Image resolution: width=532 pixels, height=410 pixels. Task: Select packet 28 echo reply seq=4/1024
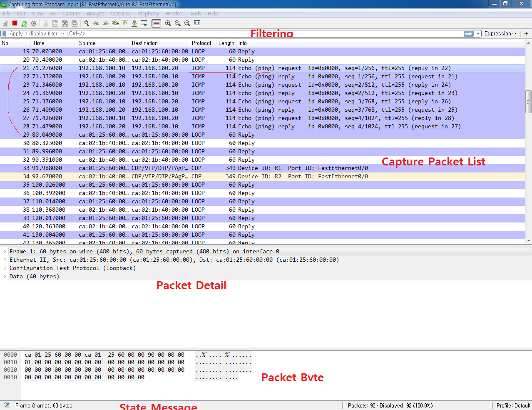262,127
